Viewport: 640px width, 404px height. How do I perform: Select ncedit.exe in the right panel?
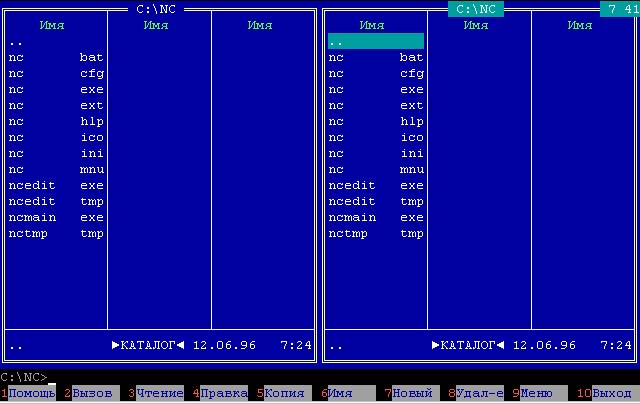point(376,185)
